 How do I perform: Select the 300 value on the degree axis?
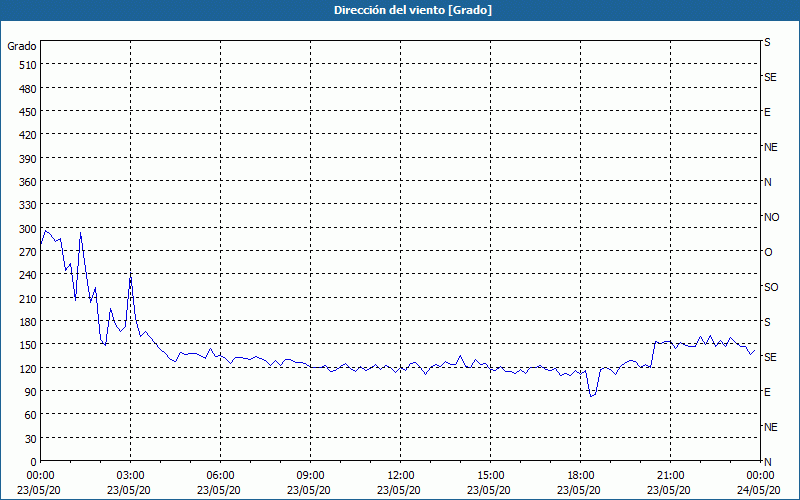[x=28, y=229]
